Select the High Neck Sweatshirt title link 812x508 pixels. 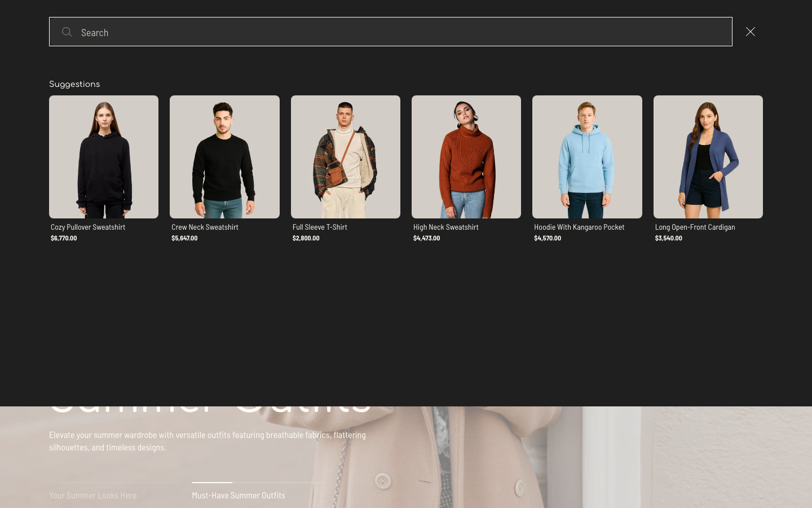click(x=445, y=227)
